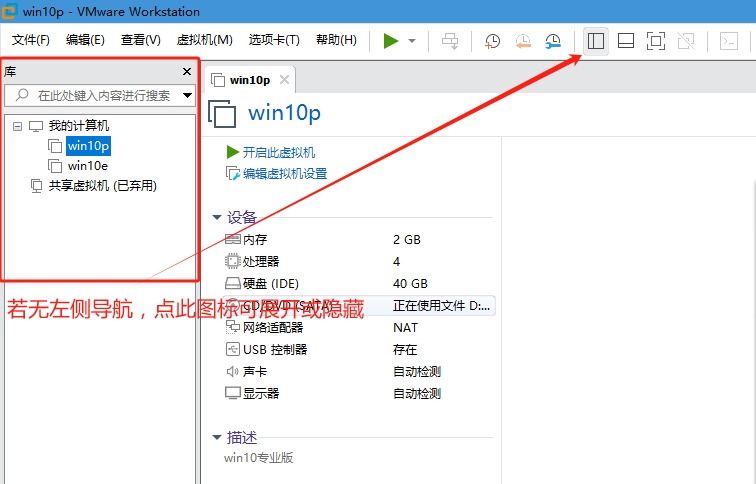Click the Unity mode toolbar icon
Viewport: 756px width, 484px height.
[686, 41]
